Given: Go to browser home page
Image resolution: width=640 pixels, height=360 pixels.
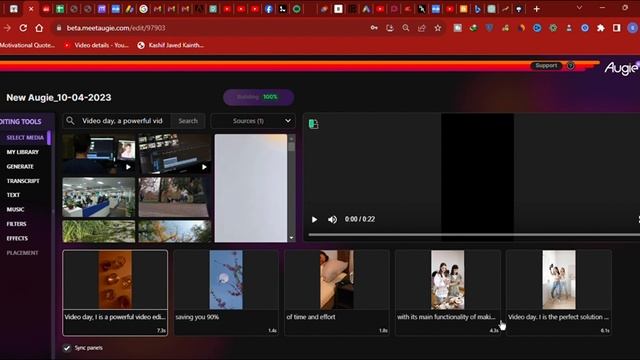Looking at the screenshot, I should coord(39,28).
